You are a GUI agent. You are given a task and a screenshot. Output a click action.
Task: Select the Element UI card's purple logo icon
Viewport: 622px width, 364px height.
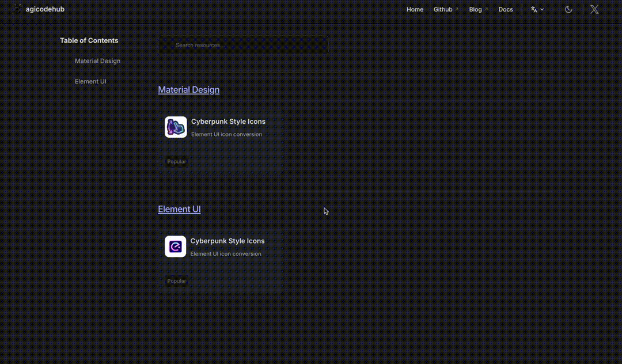175,247
